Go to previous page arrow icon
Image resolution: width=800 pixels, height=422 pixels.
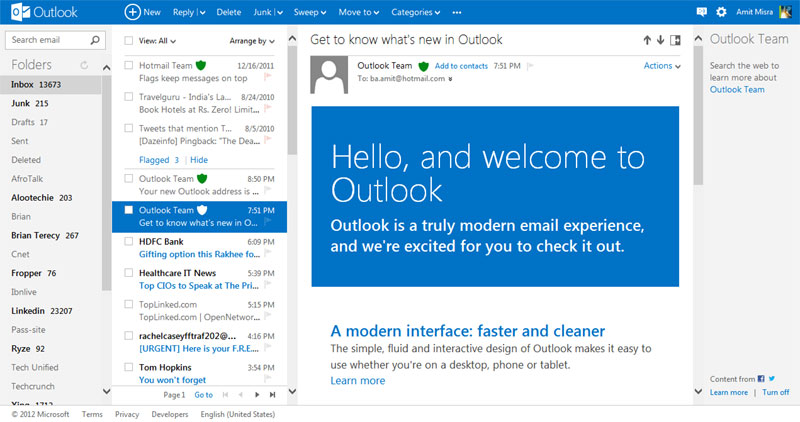click(240, 394)
